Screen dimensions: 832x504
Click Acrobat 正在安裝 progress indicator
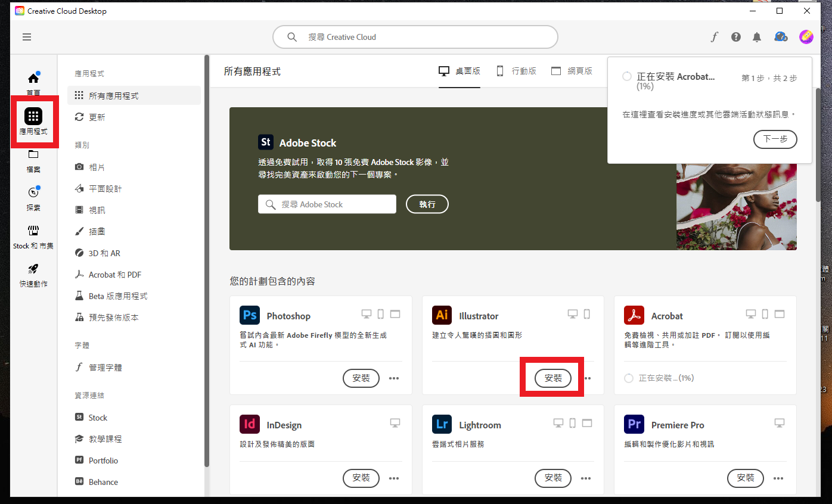[659, 378]
